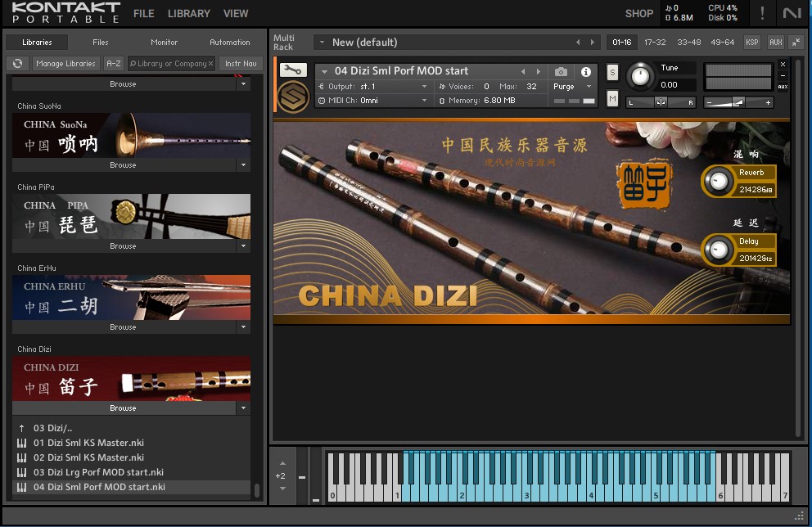Toggle instrument aux button
812x527 pixels.
[783, 87]
